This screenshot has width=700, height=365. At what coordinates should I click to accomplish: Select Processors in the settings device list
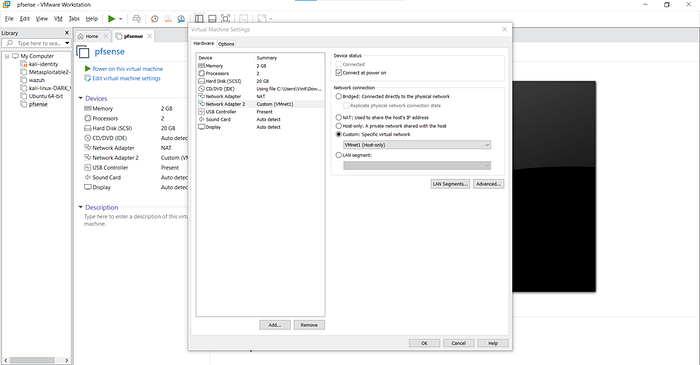click(260, 73)
